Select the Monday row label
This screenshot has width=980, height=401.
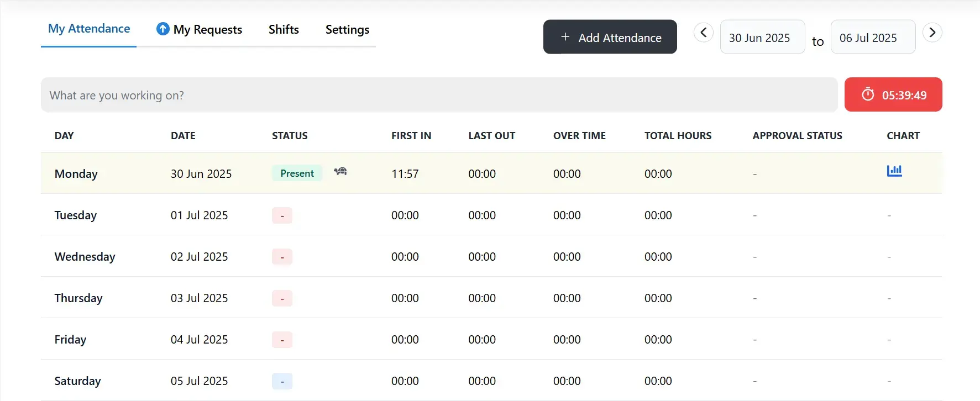(x=76, y=174)
